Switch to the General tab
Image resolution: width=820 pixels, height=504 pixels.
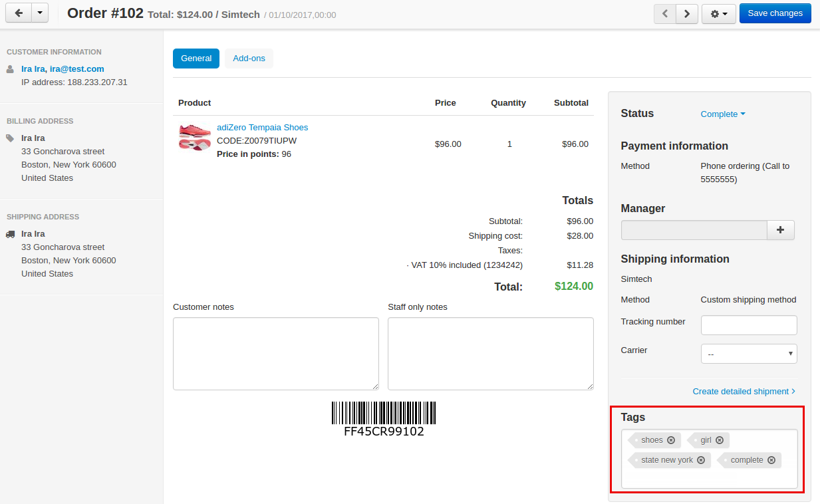[196, 59]
